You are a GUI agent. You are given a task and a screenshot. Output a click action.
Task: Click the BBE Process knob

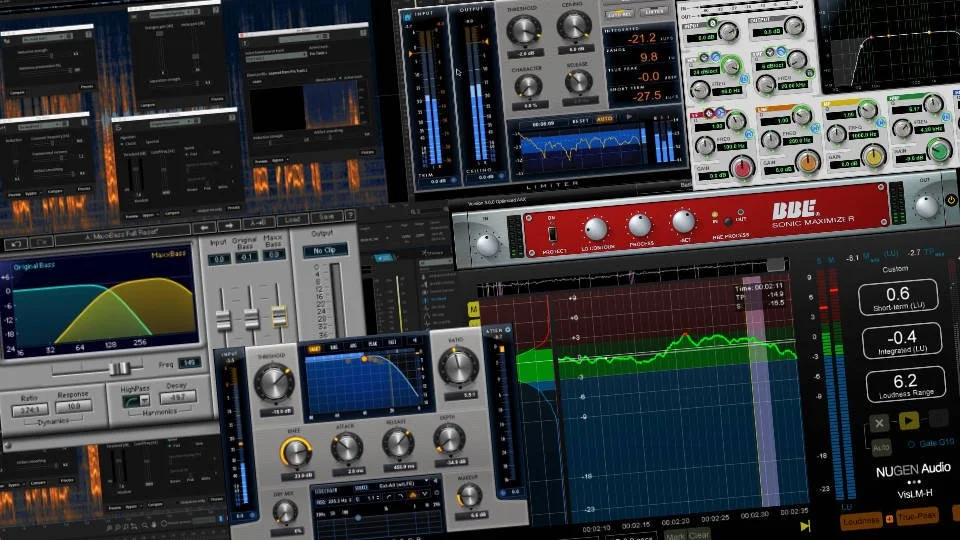[x=640, y=226]
